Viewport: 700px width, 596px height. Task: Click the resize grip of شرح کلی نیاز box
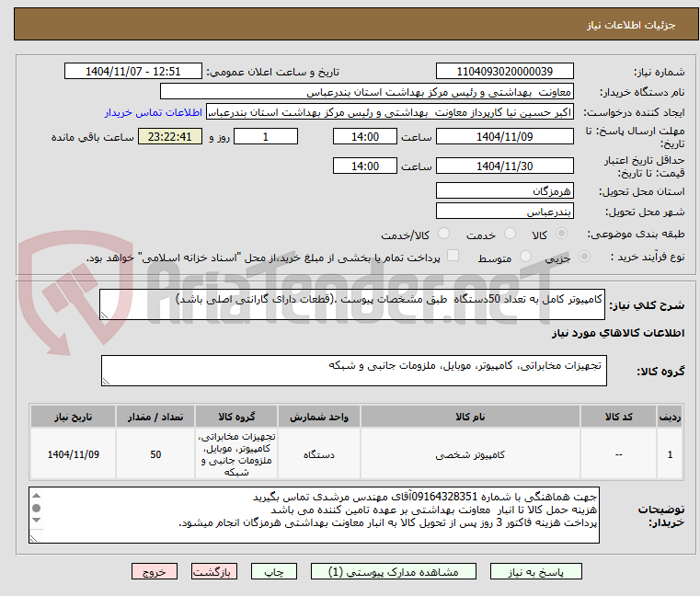click(x=105, y=315)
